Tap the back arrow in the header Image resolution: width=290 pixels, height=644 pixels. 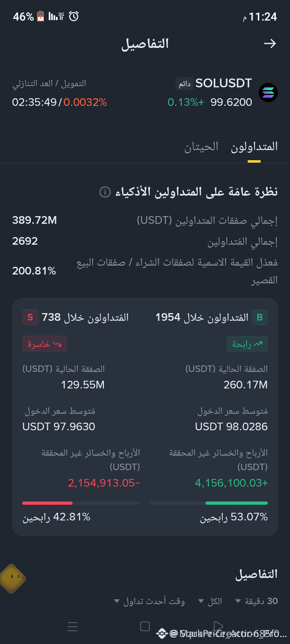[x=270, y=43]
